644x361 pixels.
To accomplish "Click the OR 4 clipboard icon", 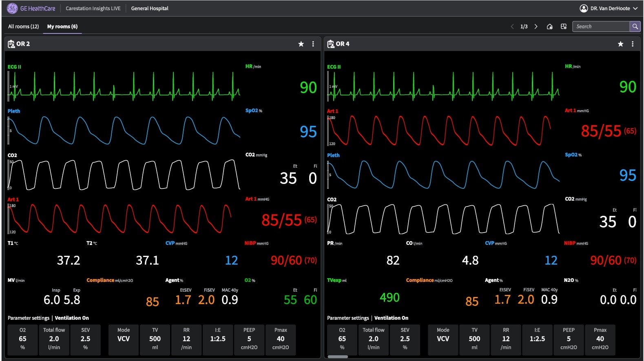I will click(x=331, y=44).
